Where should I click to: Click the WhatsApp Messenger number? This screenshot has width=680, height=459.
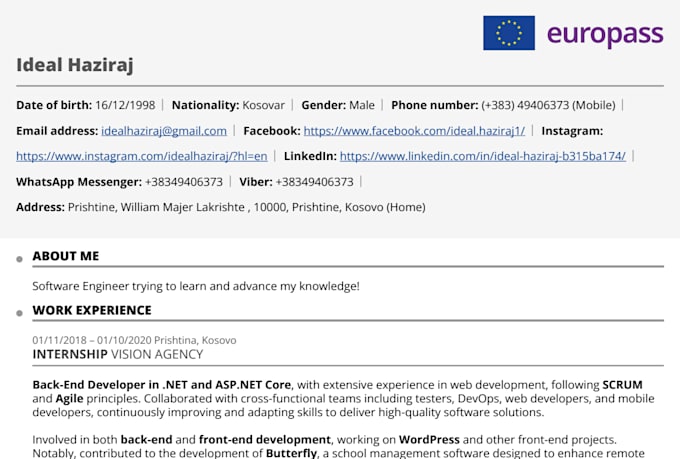point(184,182)
